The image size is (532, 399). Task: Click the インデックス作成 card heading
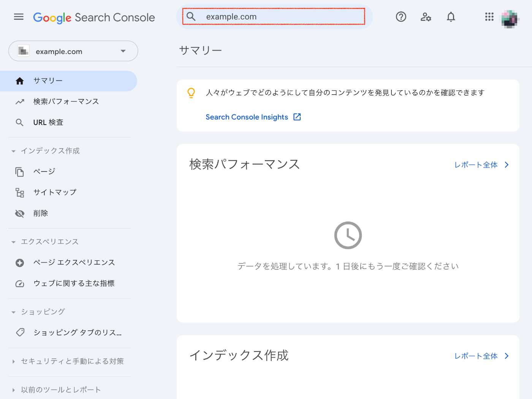[x=239, y=355]
